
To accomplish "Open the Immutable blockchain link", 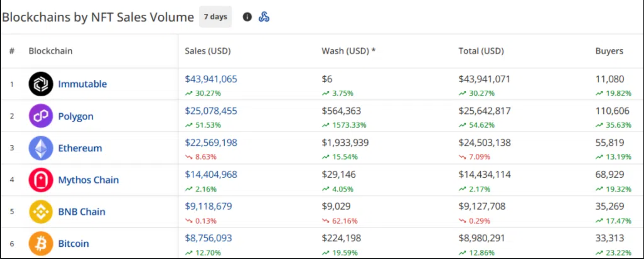I will pos(82,84).
